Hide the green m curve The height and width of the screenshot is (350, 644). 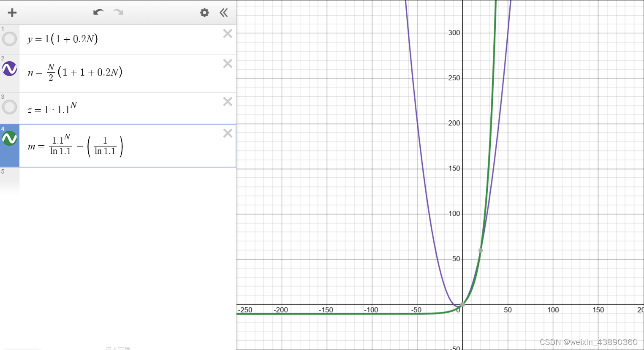9,138
